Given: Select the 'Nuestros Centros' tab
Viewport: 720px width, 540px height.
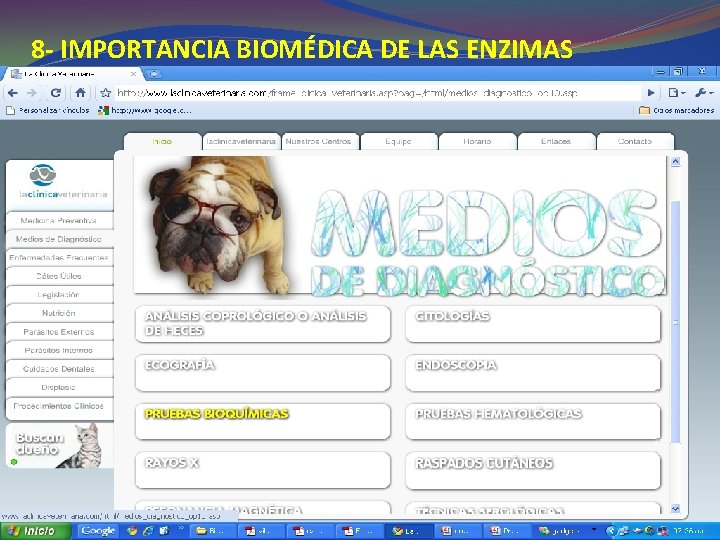Looking at the screenshot, I should [319, 141].
